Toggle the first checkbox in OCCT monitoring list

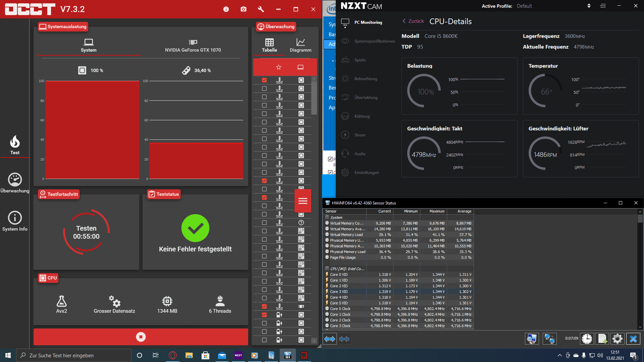point(264,80)
